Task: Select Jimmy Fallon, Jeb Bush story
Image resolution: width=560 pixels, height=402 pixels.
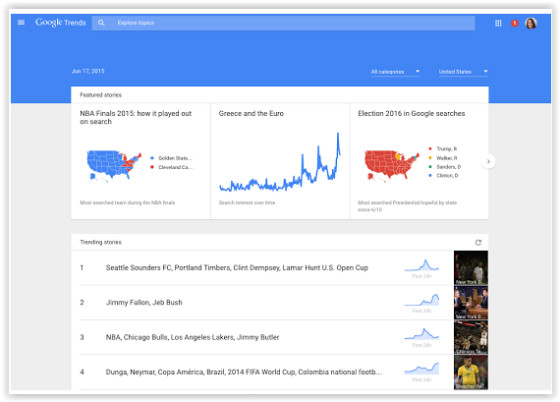Action: (144, 302)
